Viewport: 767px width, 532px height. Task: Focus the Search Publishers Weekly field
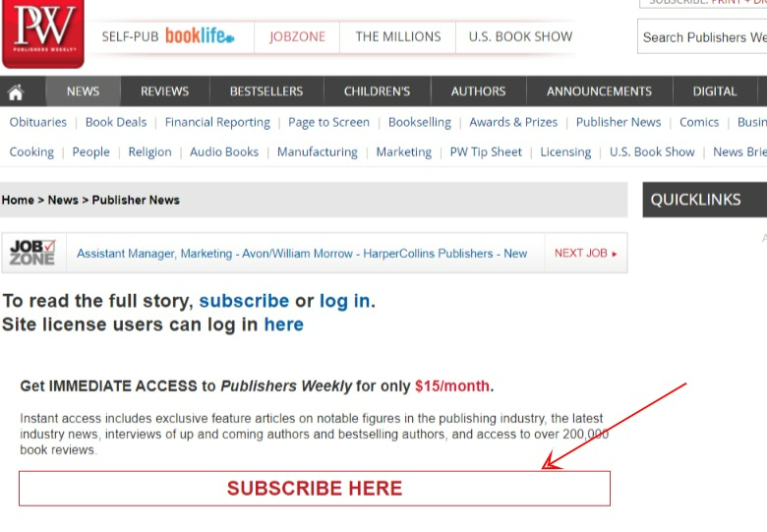702,37
